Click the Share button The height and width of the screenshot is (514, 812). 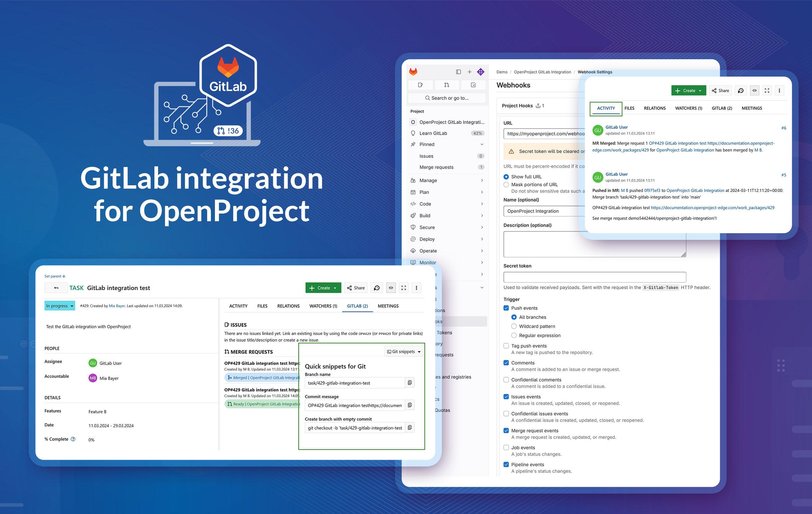[356, 287]
